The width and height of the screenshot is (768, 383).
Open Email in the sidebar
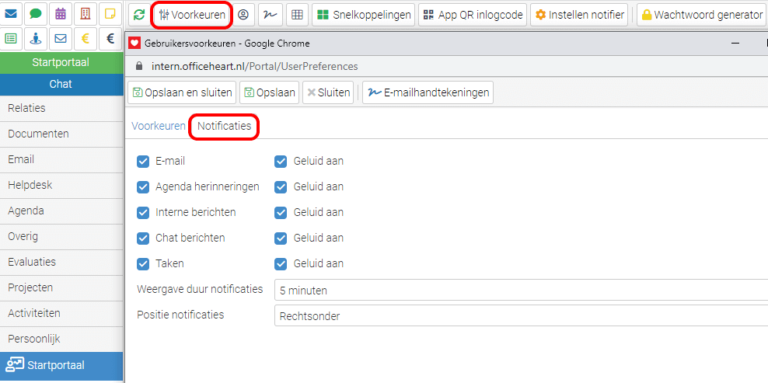pos(61,160)
